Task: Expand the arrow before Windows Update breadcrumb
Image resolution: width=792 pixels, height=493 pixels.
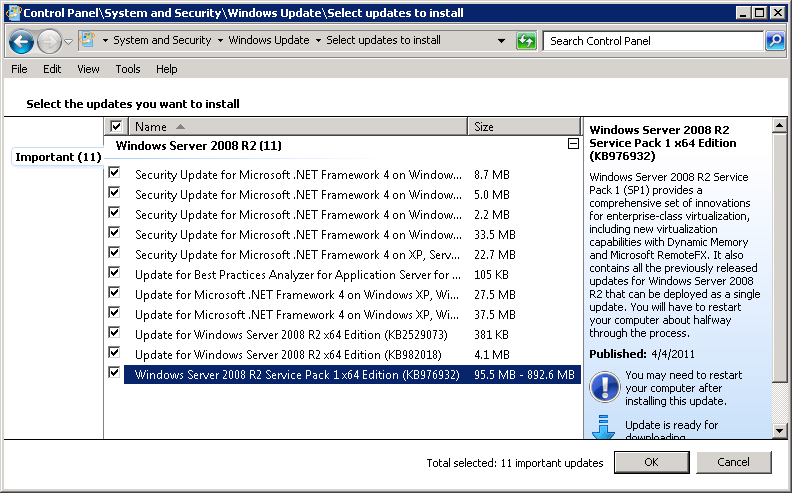Action: coord(220,40)
